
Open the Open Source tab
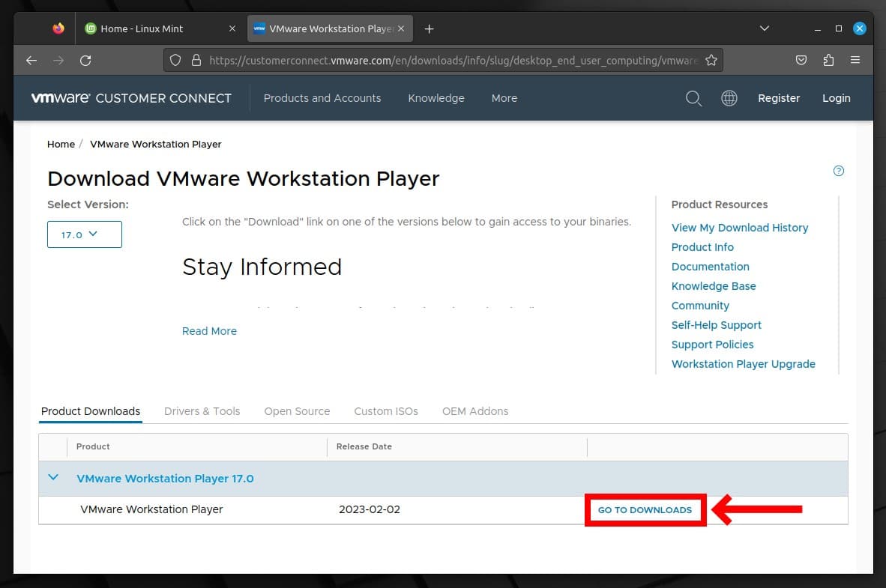click(297, 411)
